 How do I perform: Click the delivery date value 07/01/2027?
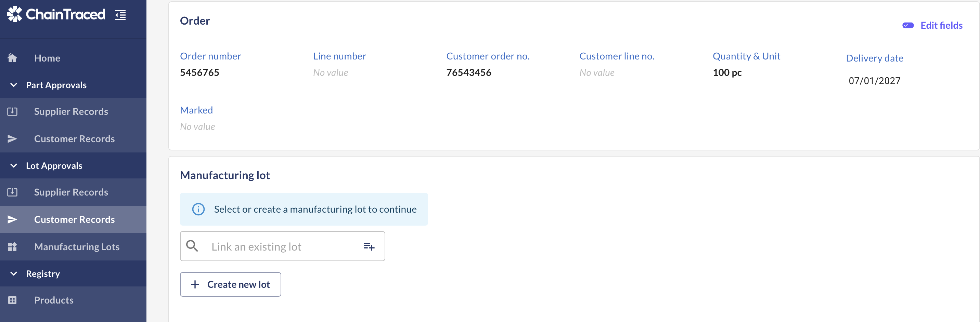(x=874, y=81)
